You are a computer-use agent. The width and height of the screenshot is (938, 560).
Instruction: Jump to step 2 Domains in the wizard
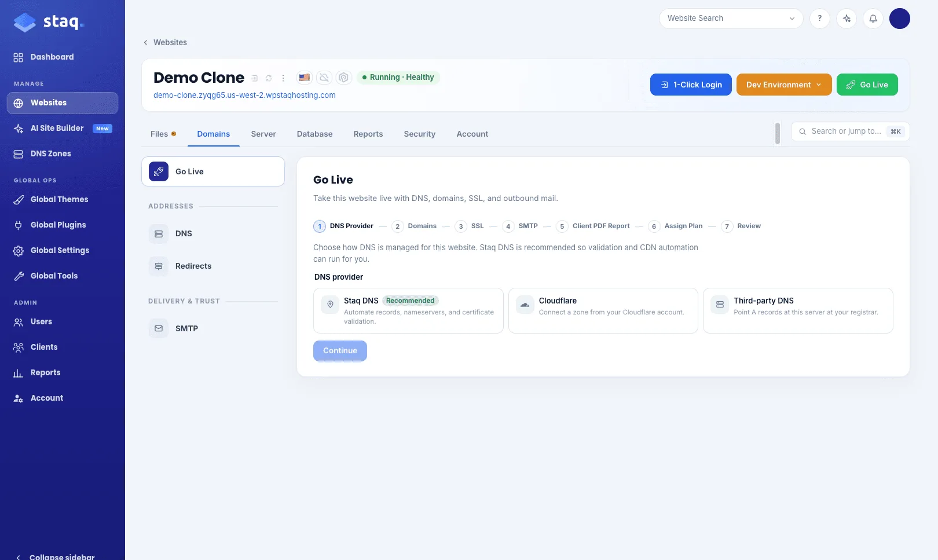point(414,226)
